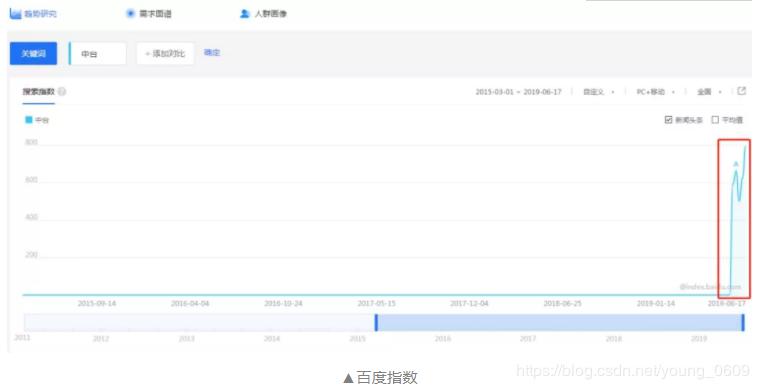
Task: Click the 中台 keyword input field
Action: [97, 53]
